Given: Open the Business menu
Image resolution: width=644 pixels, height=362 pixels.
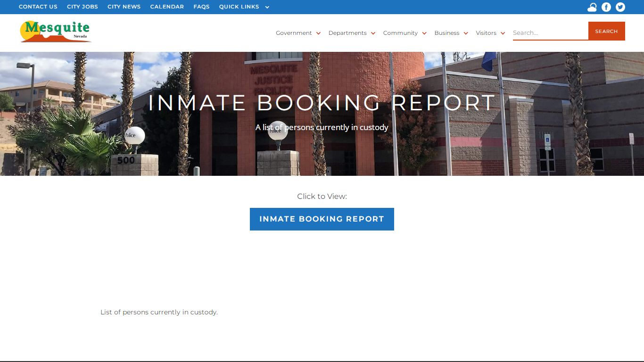Looking at the screenshot, I should pyautogui.click(x=447, y=33).
